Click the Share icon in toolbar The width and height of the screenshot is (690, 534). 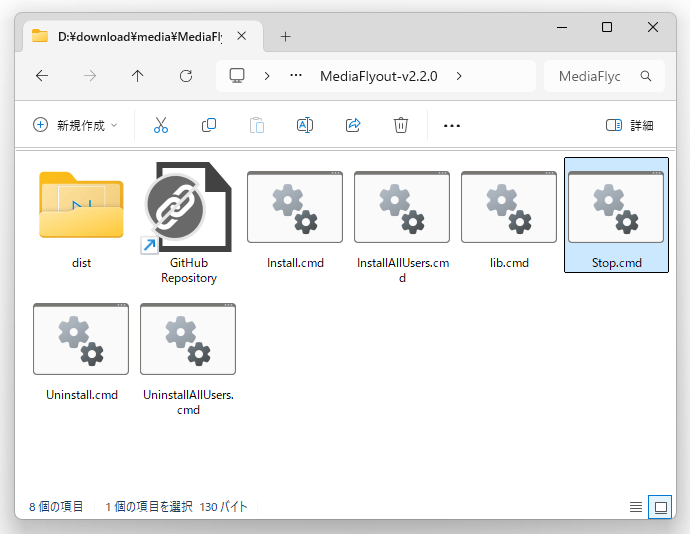(x=353, y=125)
